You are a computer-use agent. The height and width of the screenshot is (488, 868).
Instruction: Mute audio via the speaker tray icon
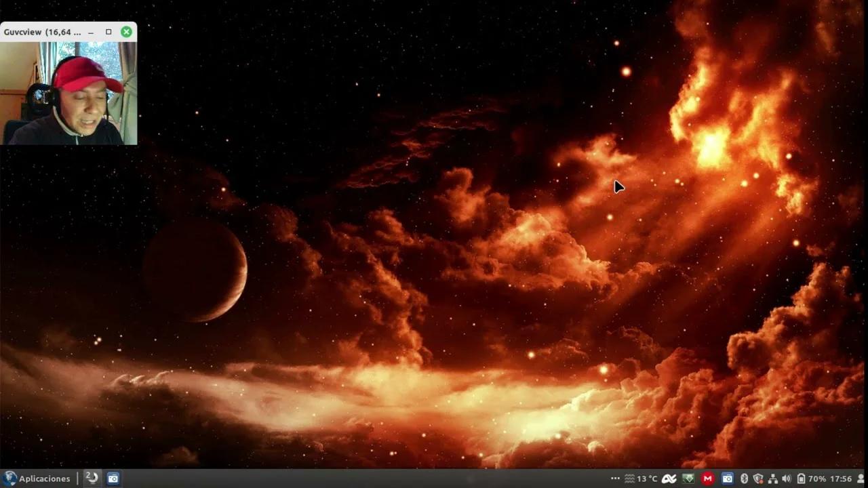(x=786, y=479)
